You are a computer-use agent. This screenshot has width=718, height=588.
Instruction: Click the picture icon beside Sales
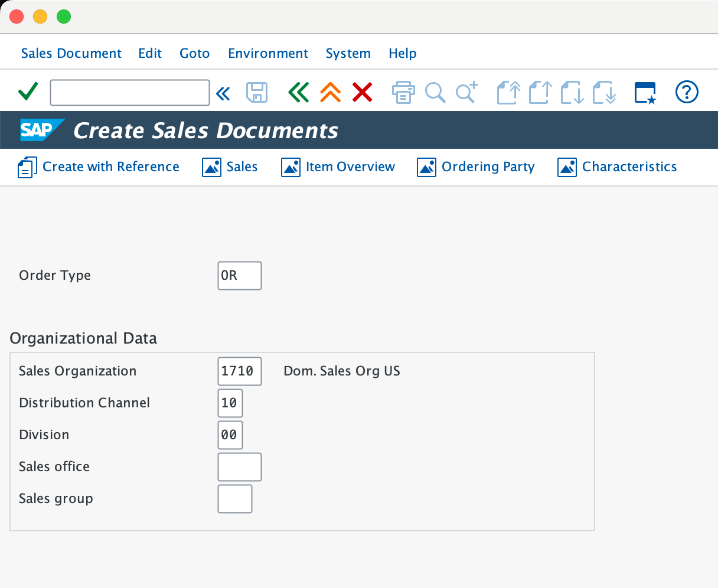point(211,168)
